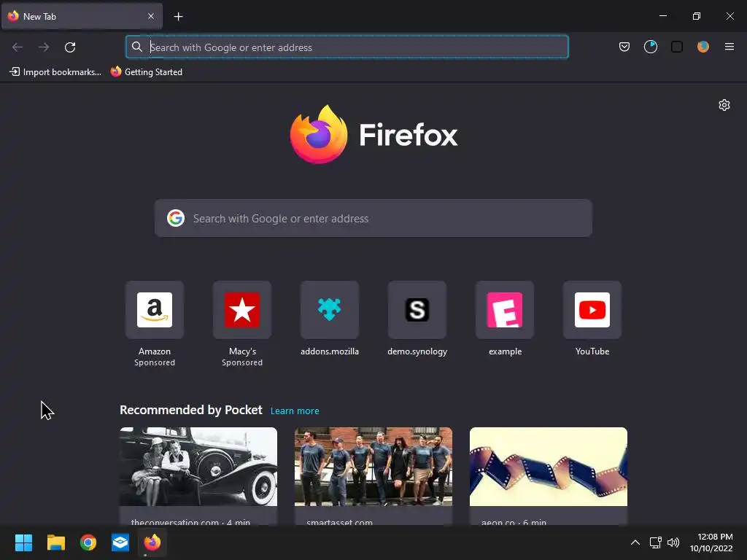The width and height of the screenshot is (747, 560).
Task: Click the Firefox taskbar icon
Action: coord(152,542)
